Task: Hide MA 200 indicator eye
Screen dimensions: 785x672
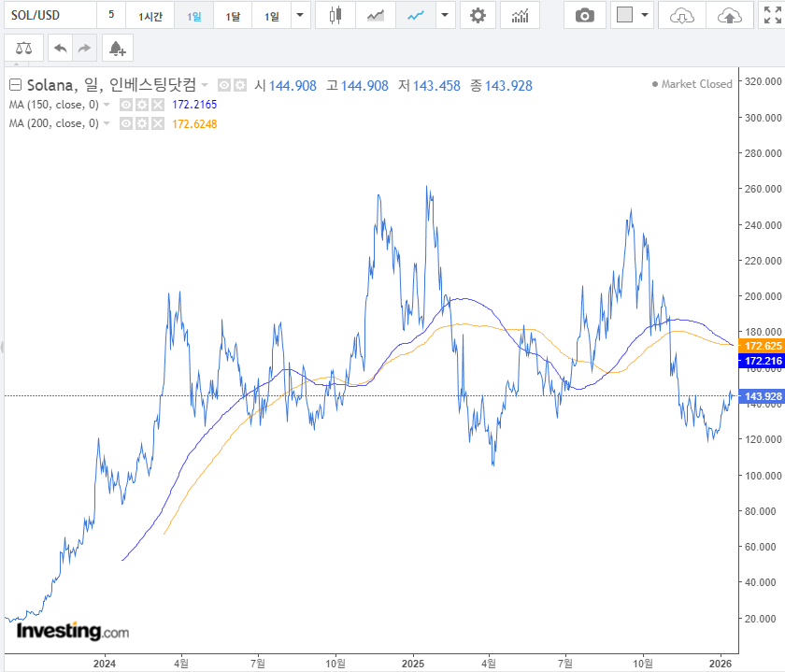Action: (x=126, y=123)
